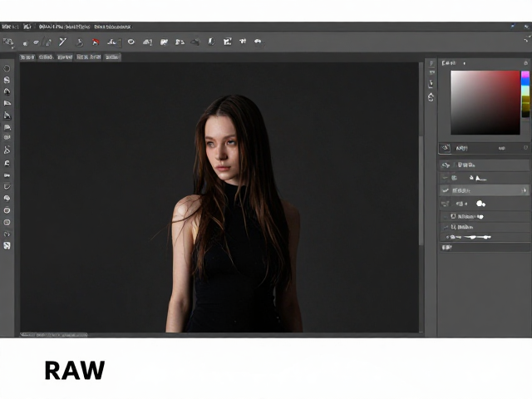532x399 pixels.
Task: Select the diagonal wand-like icon in the top toolbar
Action: [x=62, y=42]
